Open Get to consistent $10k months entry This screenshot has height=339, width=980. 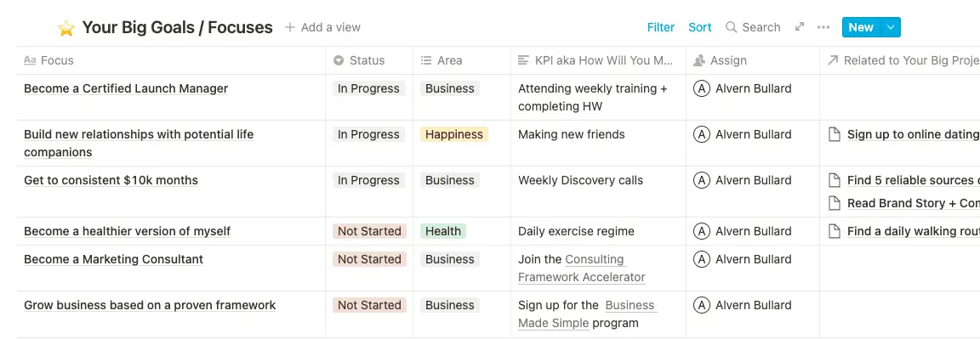111,180
